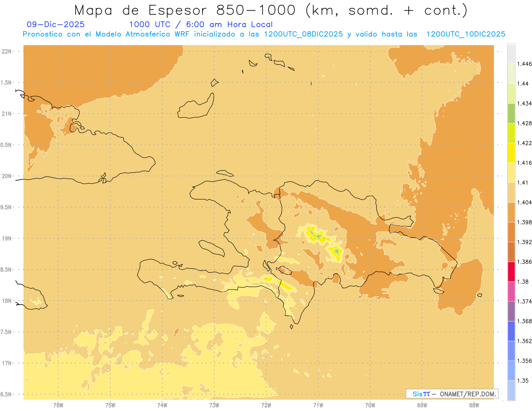Click the '20N' latitude label

(7, 176)
